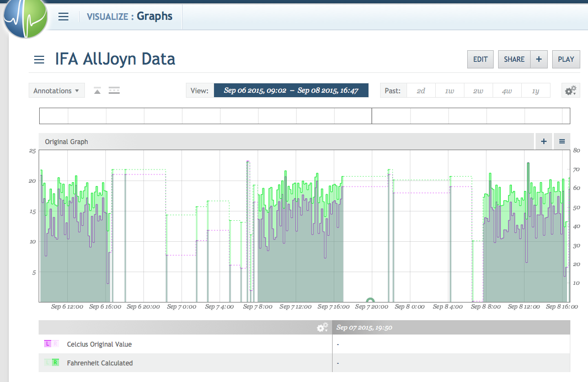Click the SHARE button
Viewport: 588px width, 382px height.
(514, 59)
